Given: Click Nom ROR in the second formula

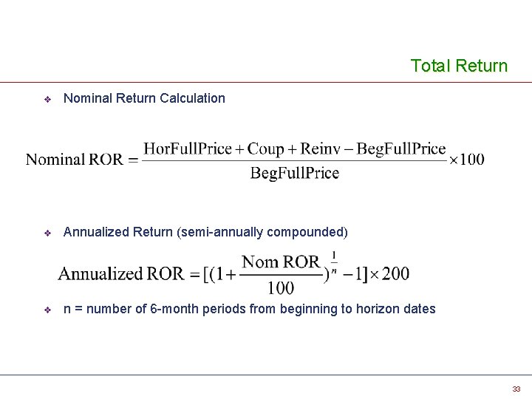Looking at the screenshot, I should point(281,262).
